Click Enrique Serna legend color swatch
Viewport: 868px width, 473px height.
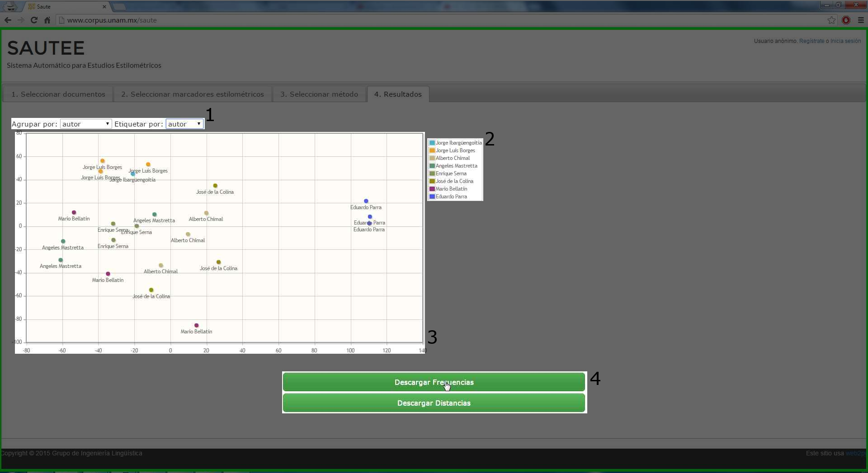click(432, 173)
